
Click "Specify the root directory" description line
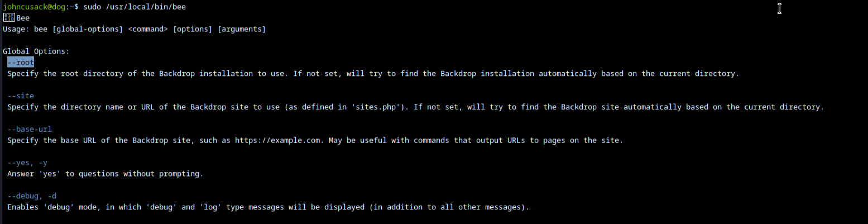click(373, 74)
